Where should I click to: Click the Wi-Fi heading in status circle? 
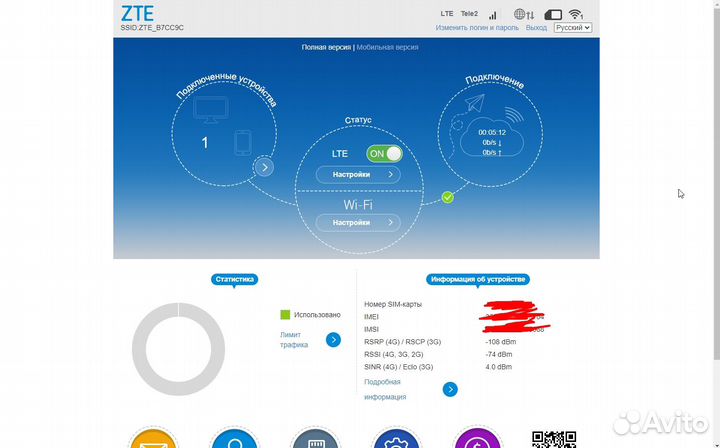click(358, 205)
